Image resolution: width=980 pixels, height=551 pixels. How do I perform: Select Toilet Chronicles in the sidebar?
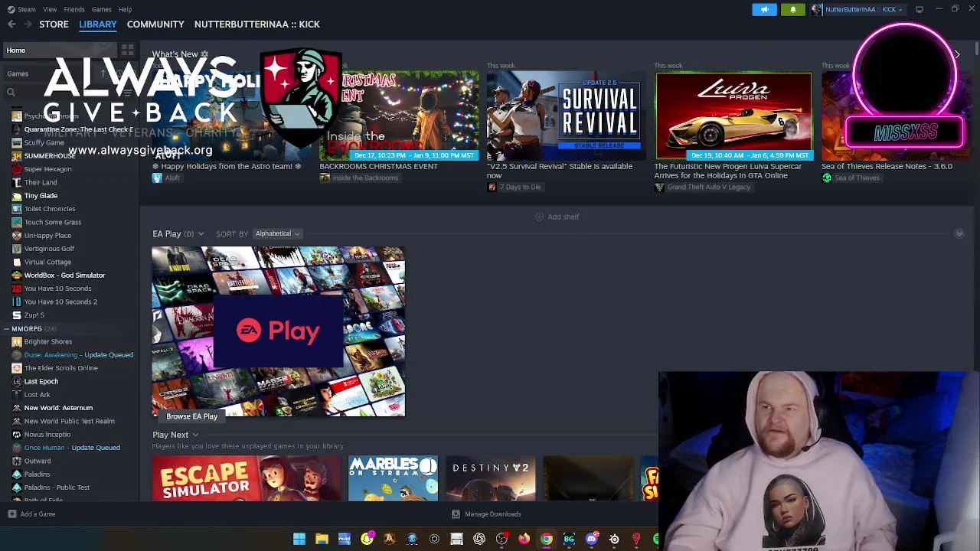50,209
